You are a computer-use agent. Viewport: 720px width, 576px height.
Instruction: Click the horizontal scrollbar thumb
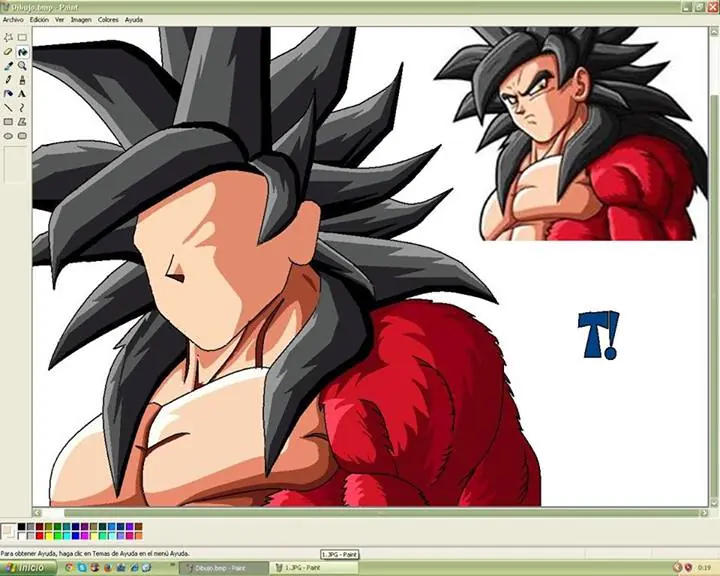point(380,513)
